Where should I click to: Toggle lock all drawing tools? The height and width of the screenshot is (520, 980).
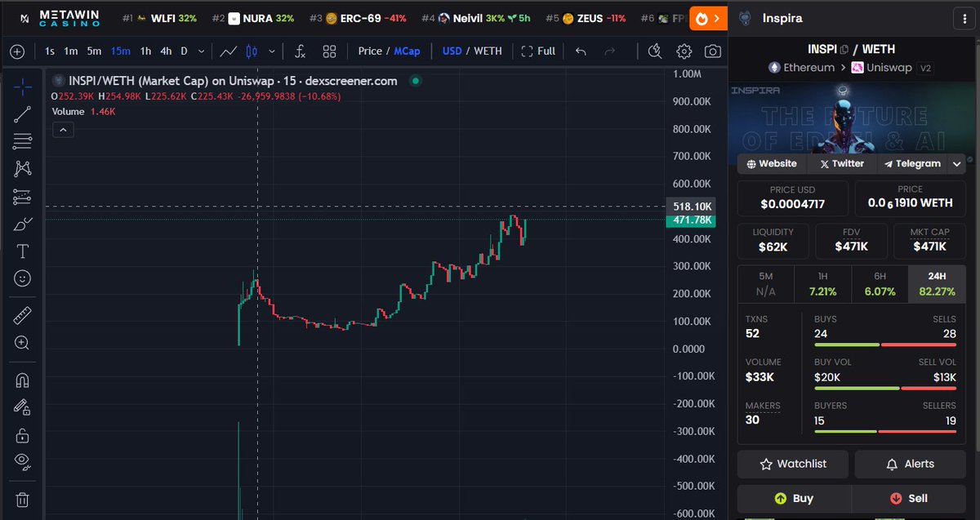point(23,434)
